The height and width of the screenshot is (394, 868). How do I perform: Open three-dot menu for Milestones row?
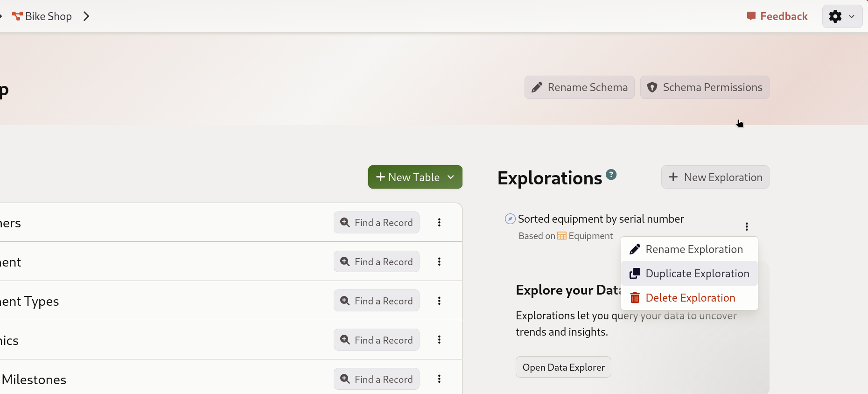point(439,380)
